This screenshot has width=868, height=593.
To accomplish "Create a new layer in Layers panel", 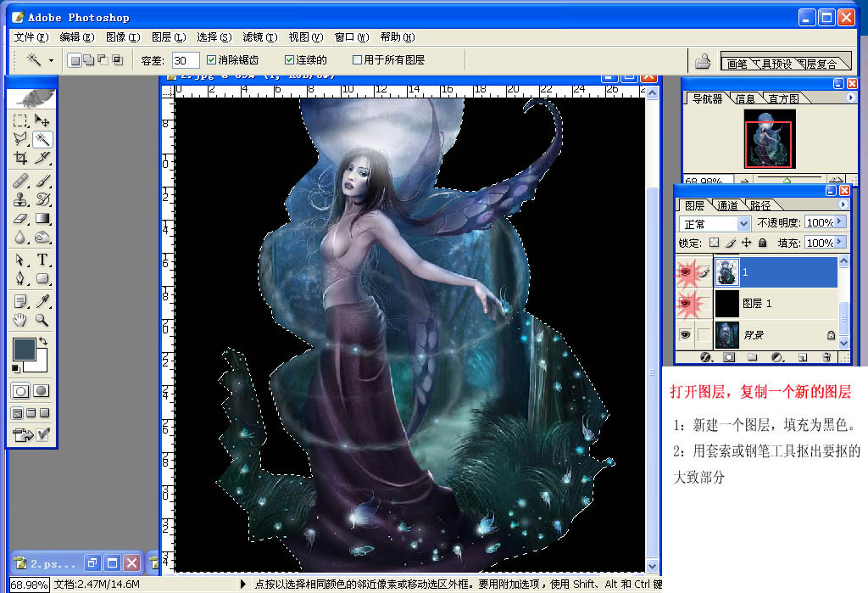I will pos(803,357).
